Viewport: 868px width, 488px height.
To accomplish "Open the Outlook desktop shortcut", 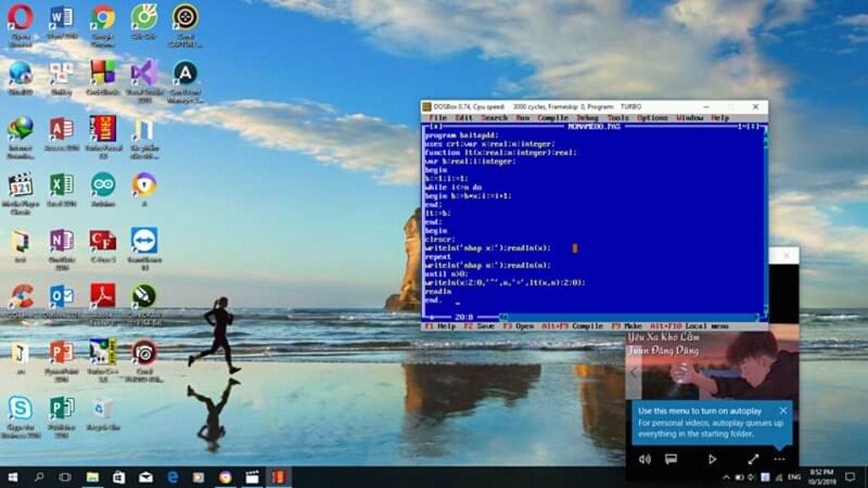I will point(61,297).
